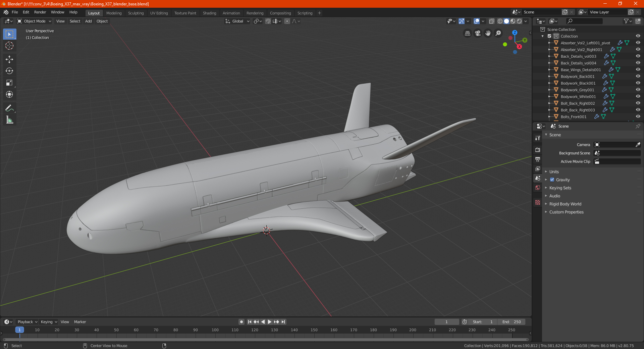Switch to solid viewport shading
This screenshot has height=349, width=644.
click(x=506, y=21)
